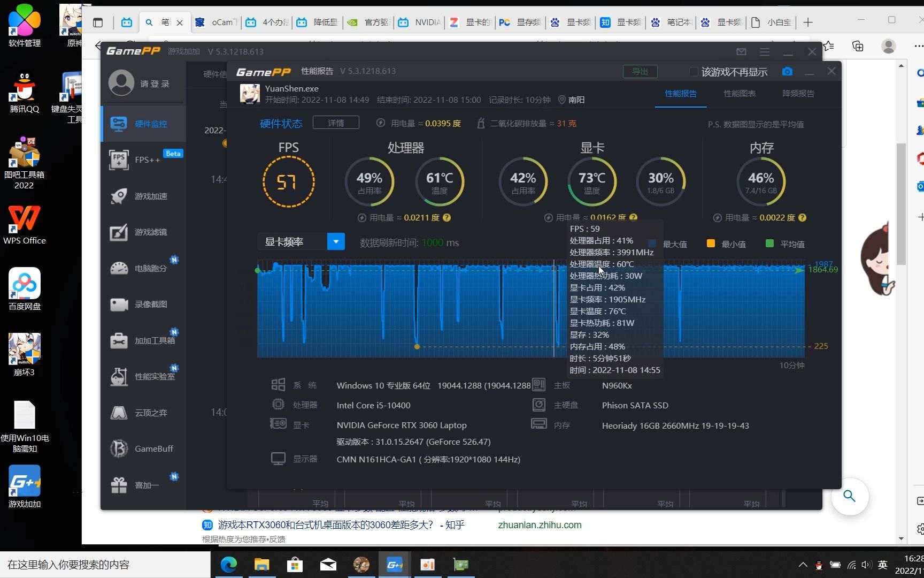Click Intel Core i5-10400 text
The image size is (924, 578).
pos(373,406)
